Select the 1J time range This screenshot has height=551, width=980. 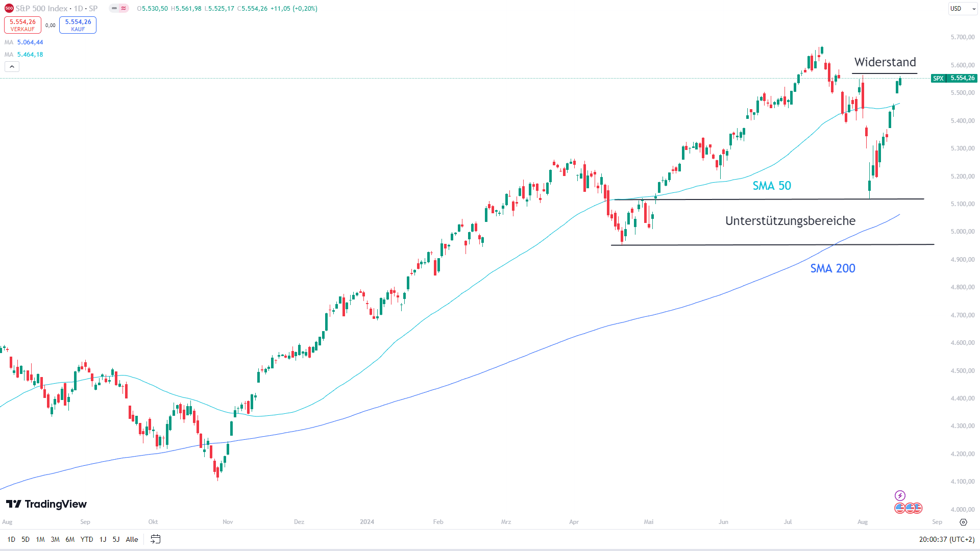[x=103, y=539]
